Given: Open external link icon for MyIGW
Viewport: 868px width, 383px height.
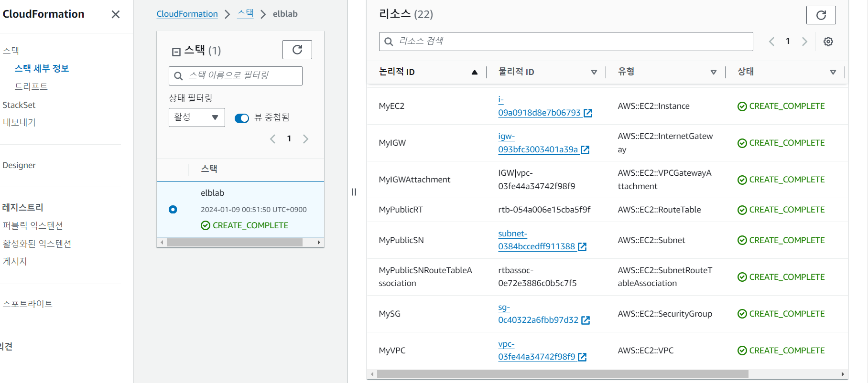Looking at the screenshot, I should [585, 150].
